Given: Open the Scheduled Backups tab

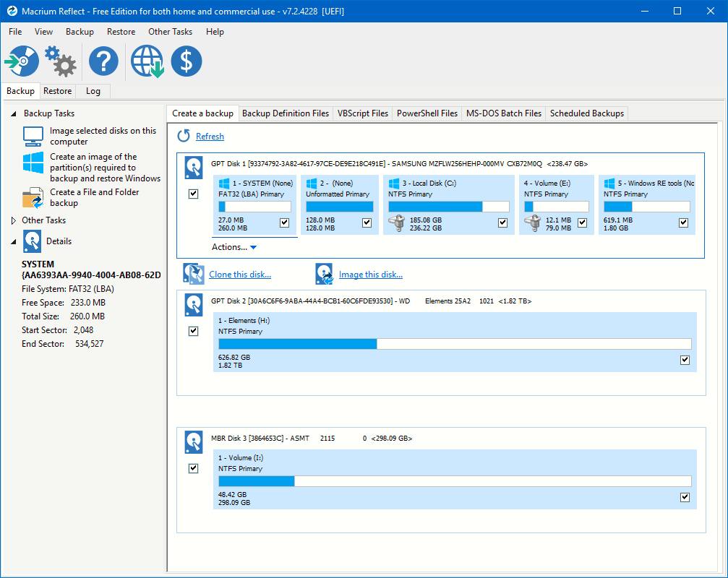Looking at the screenshot, I should (587, 113).
